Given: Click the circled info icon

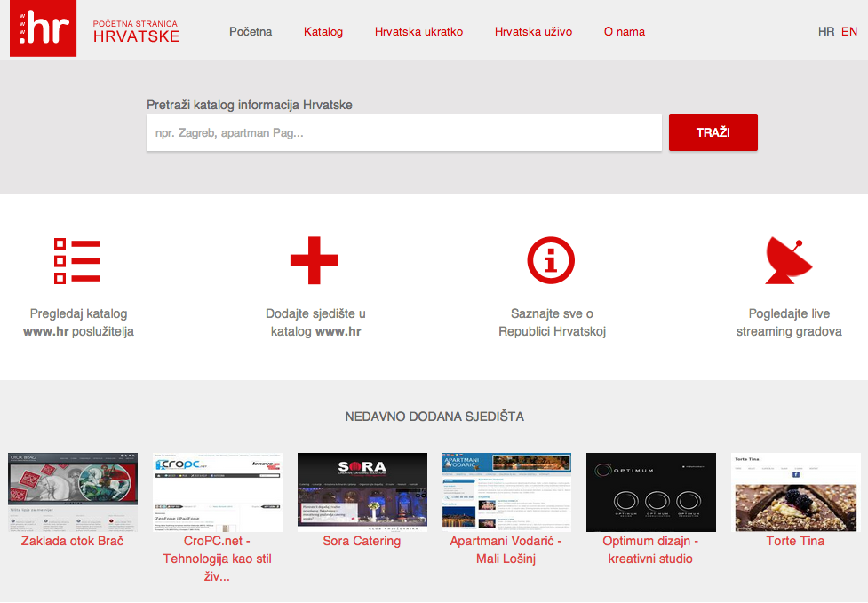Looking at the screenshot, I should (x=551, y=260).
